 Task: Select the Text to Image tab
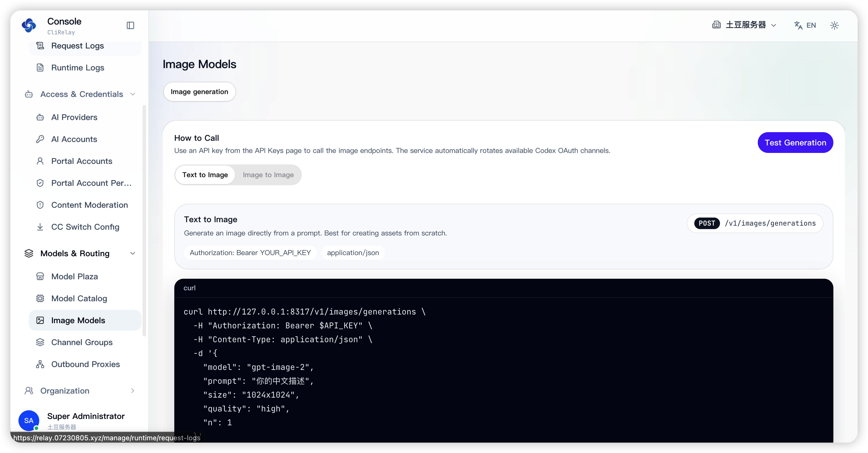(x=205, y=175)
